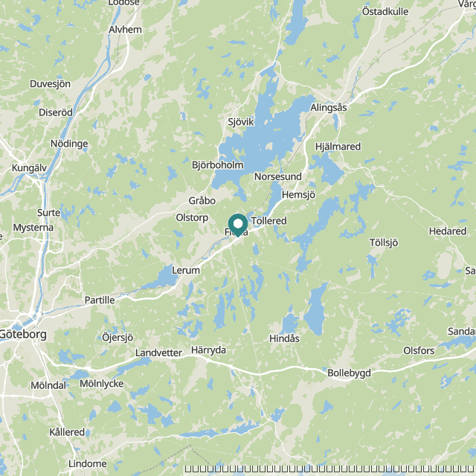476x476 pixels.
Task: Click the map attribution text strip
Action: (x=330, y=469)
